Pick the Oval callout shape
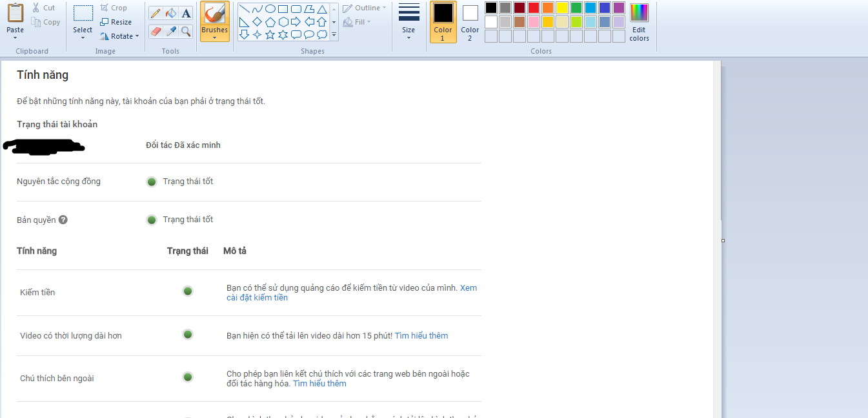This screenshot has width=868, height=418. [x=309, y=34]
